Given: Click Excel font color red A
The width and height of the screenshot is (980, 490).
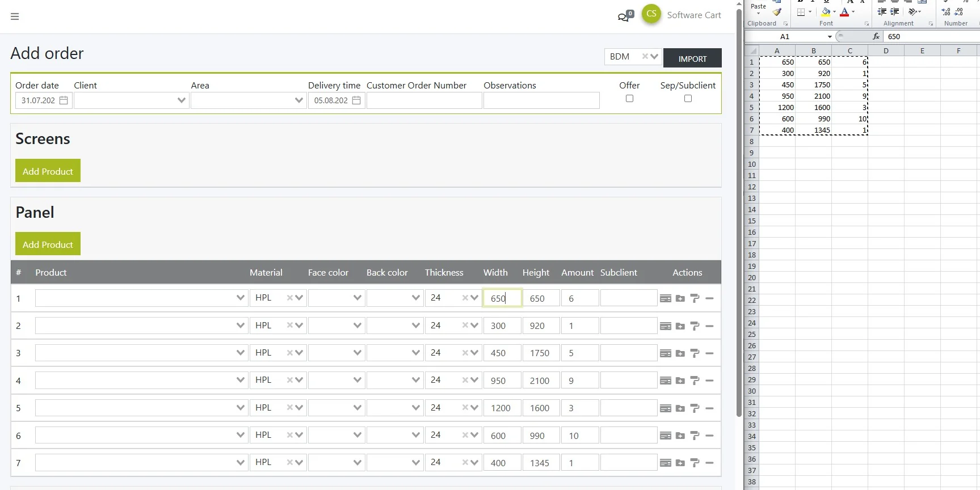Looking at the screenshot, I should 844,11.
